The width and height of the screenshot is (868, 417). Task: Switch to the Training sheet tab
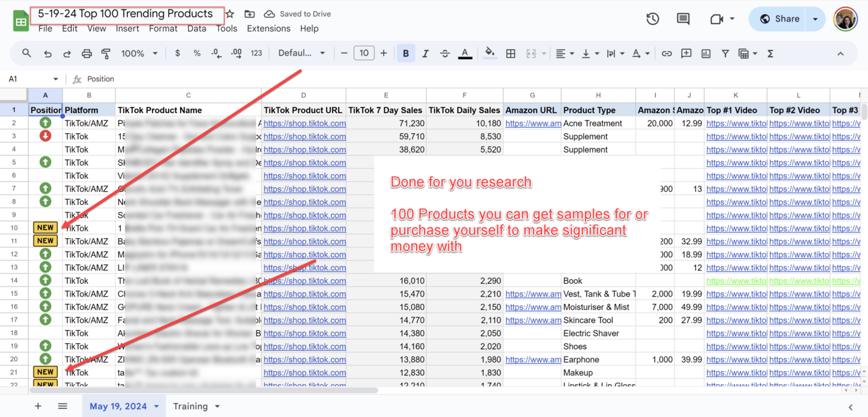[x=190, y=406]
